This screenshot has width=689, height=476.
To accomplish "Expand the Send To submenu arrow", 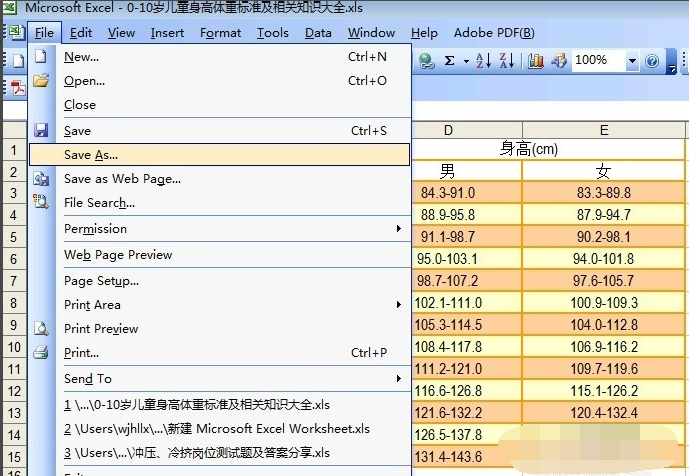I will 399,378.
